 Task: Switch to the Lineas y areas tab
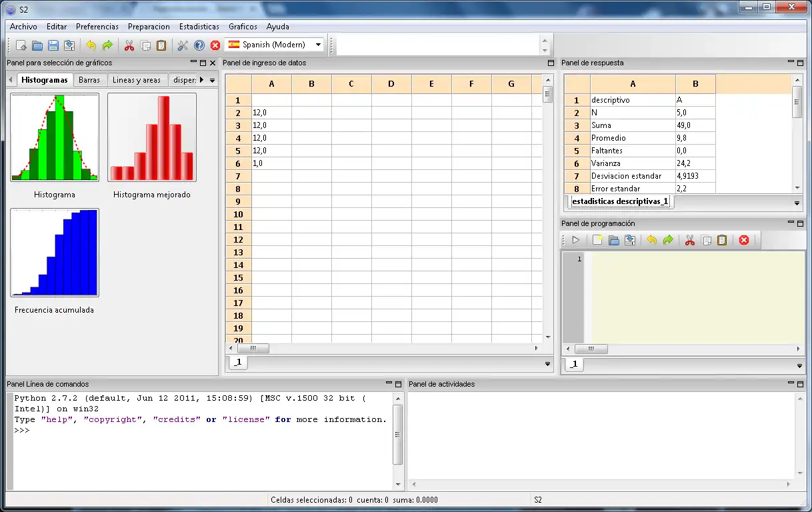[x=137, y=80]
